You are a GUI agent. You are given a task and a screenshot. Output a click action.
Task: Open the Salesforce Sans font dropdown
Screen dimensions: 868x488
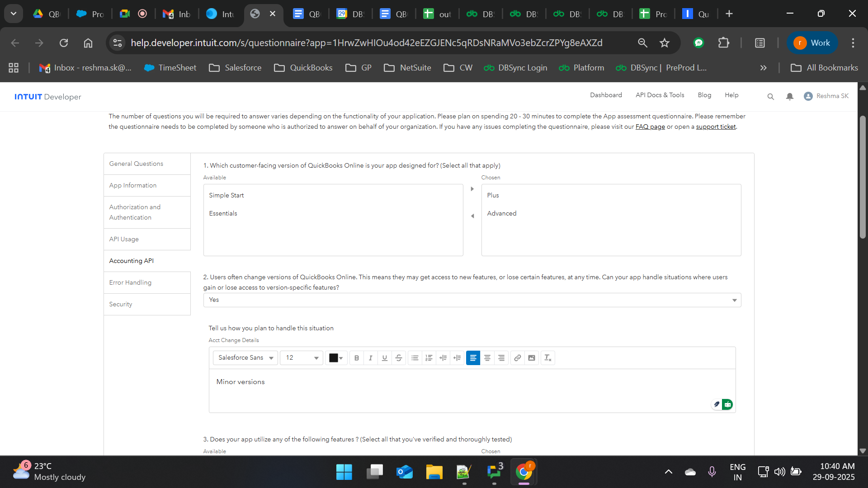click(x=245, y=358)
